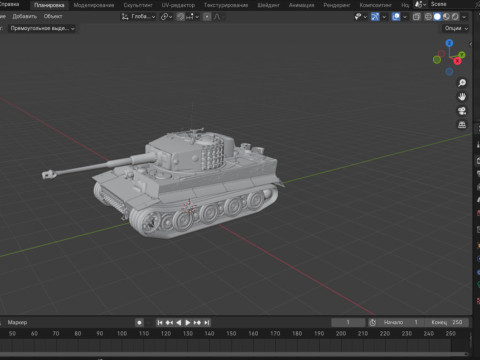This screenshot has height=360, width=480.
Task: Jump to timeline start frame
Action: (x=160, y=322)
